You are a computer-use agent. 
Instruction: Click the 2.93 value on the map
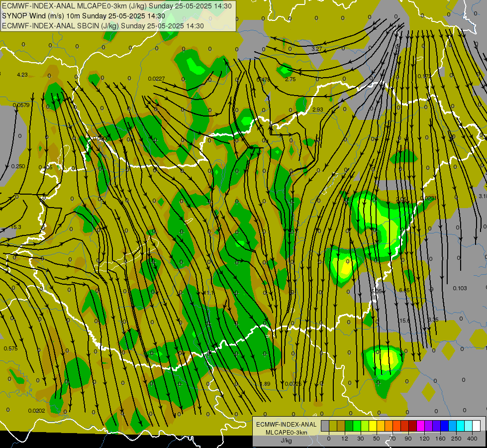(x=318, y=110)
